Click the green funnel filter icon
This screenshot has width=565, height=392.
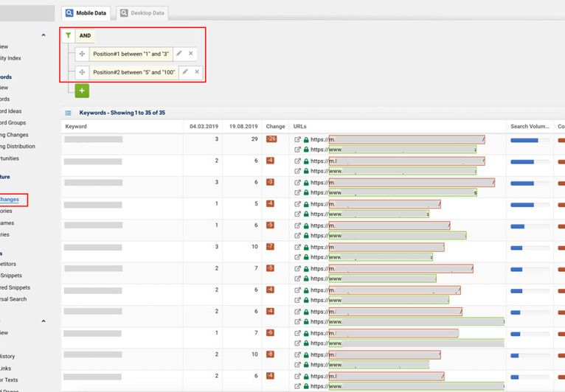click(69, 35)
